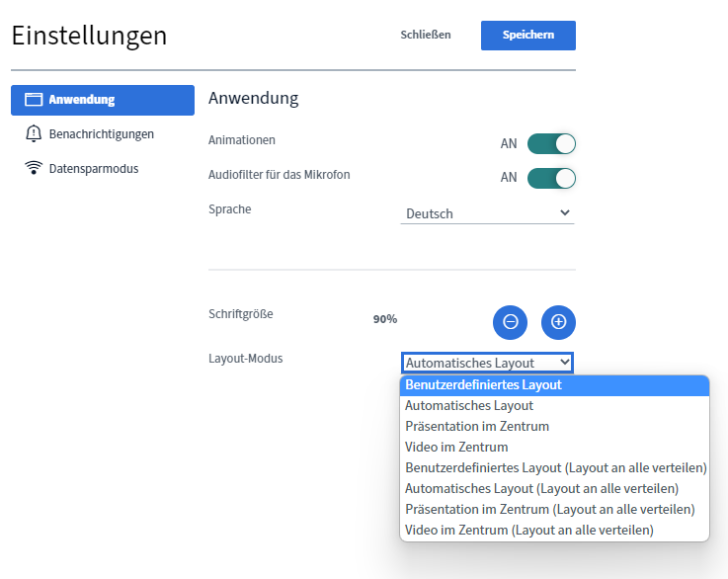Select Benutzerdefiniertes Layout (Layout an alle verteilen)

click(555, 468)
